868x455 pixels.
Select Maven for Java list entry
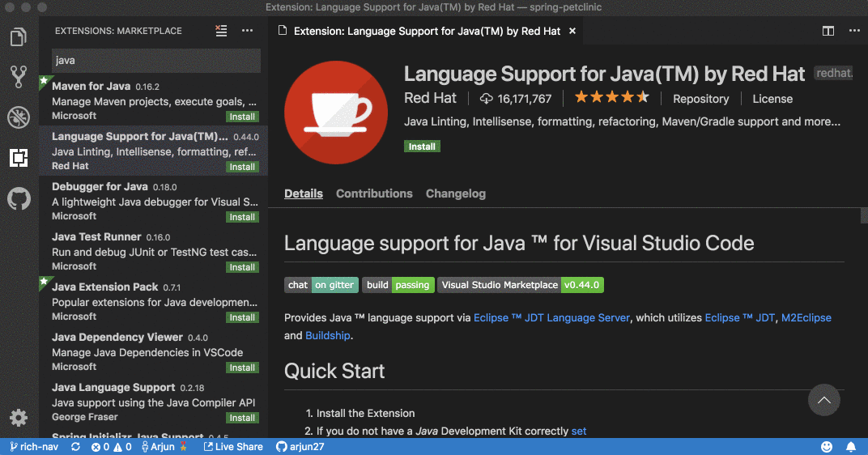[153, 100]
